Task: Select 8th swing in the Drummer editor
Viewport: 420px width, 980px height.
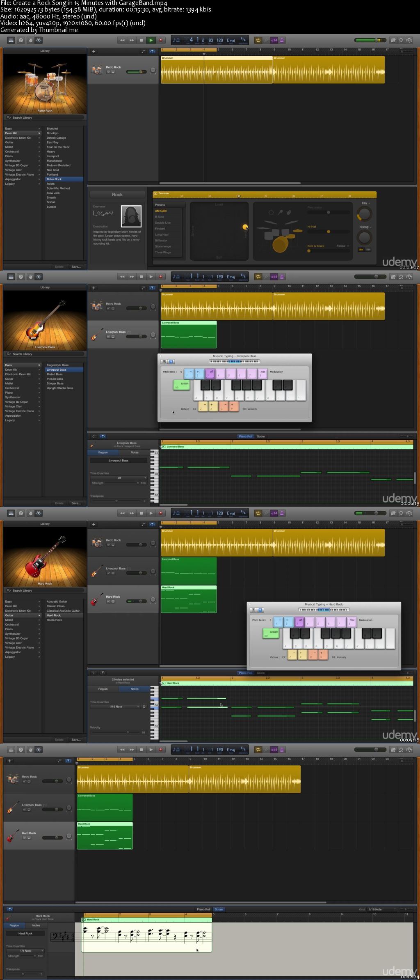Action: point(361,250)
